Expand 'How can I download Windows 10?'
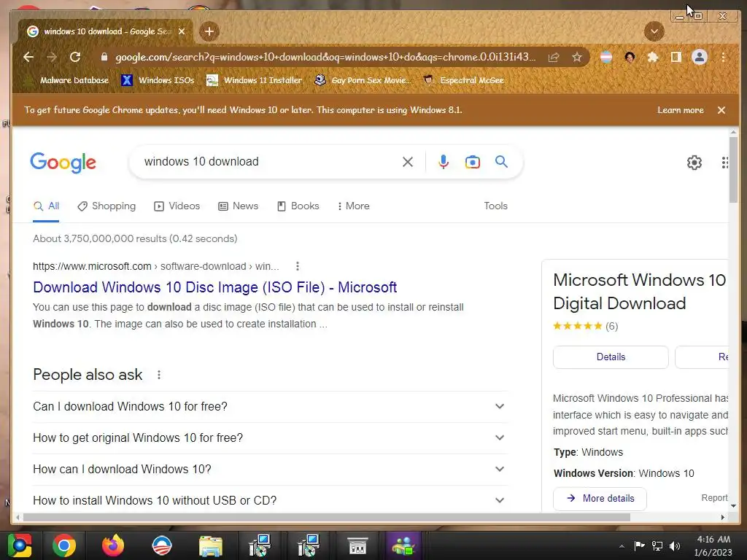Viewport: 747px width, 560px height. click(270, 470)
